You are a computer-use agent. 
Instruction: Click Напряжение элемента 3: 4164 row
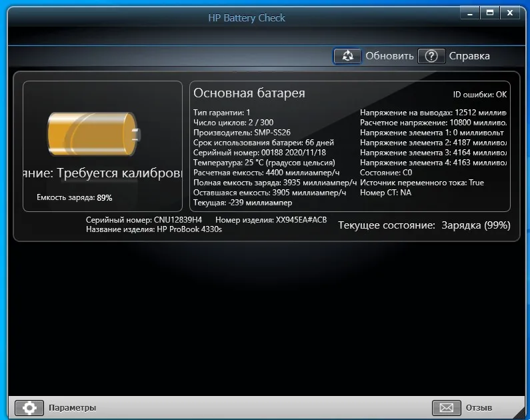pos(433,153)
